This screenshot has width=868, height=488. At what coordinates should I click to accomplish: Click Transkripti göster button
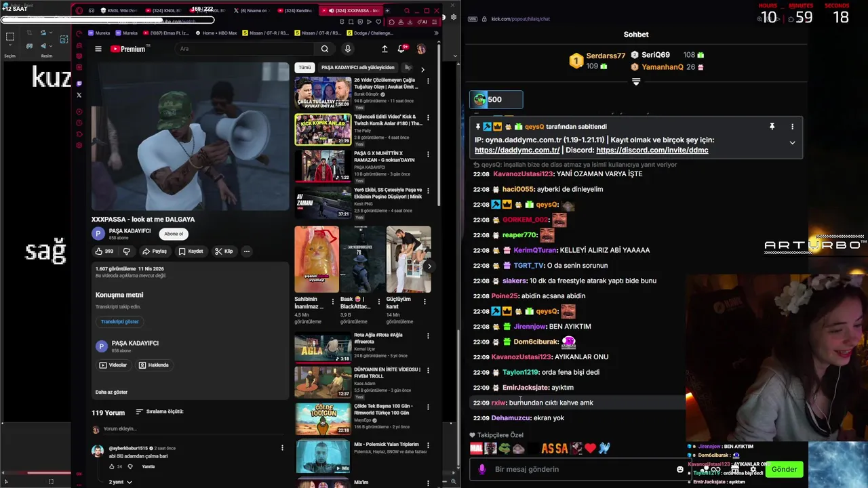[120, 322]
